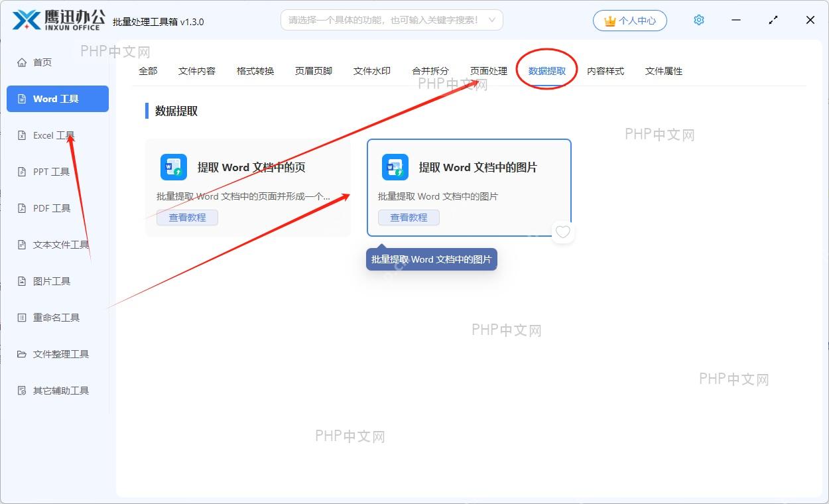Open the 文件水印 tab
The image size is (829, 504).
pos(372,71)
